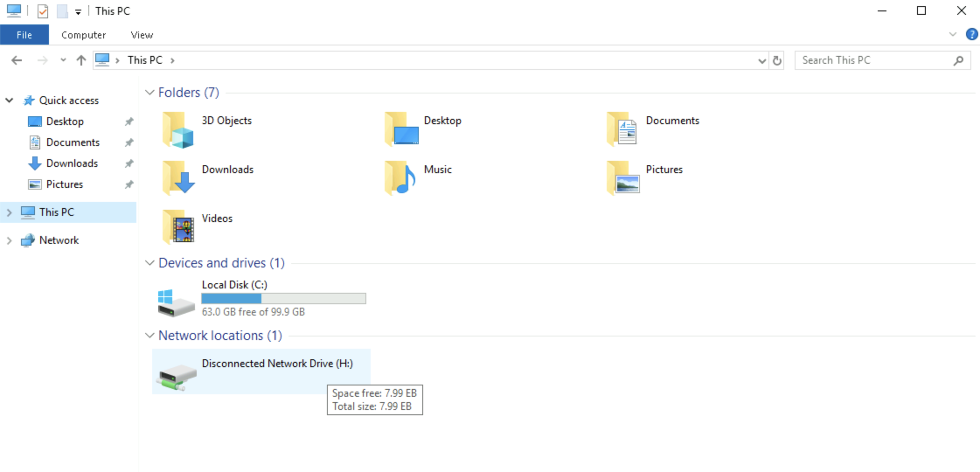Select the Disconnected Network Drive (H:) icon
Viewport: 980px width, 472px height.
tap(177, 376)
